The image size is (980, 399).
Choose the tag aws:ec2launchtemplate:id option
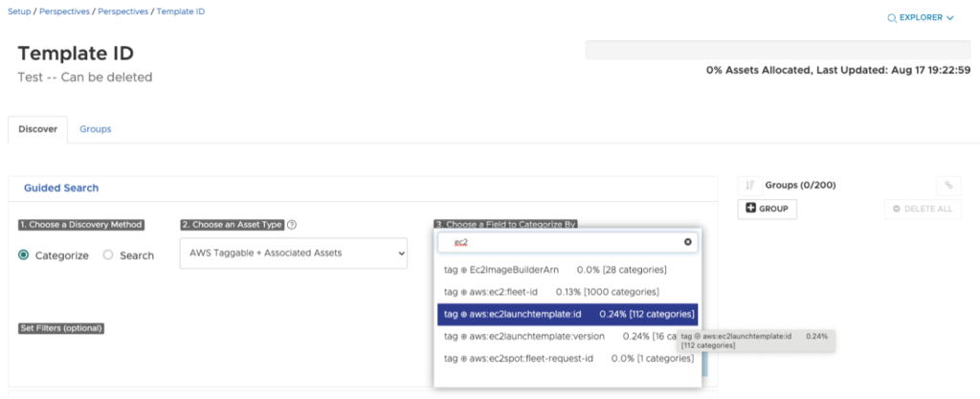[568, 314]
